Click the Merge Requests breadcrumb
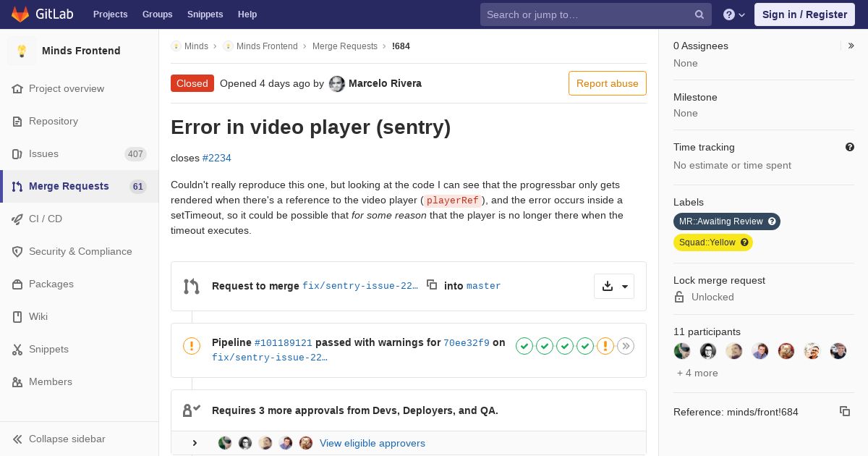This screenshot has height=456, width=868. 345,46
